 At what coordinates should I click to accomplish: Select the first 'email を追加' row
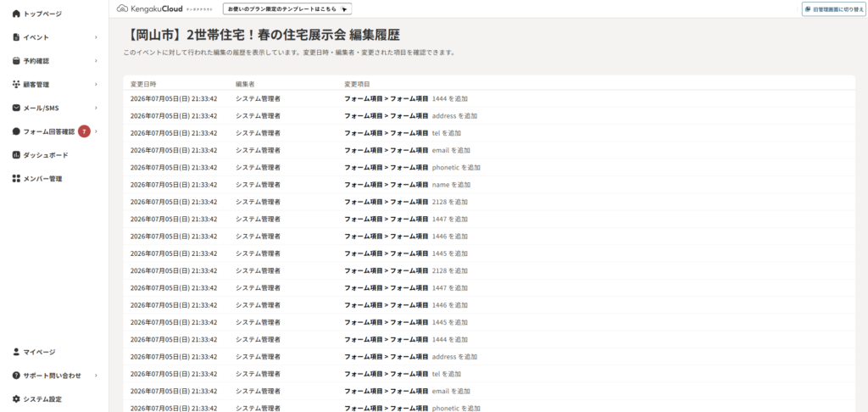489,150
